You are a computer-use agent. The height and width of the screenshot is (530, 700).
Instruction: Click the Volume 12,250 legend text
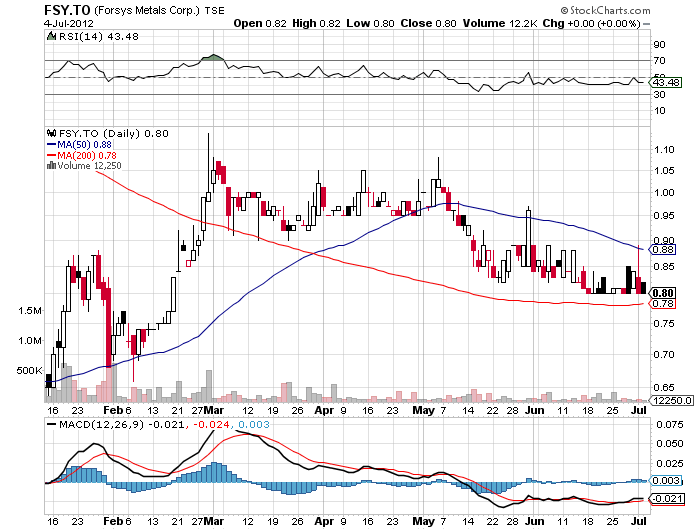[89, 166]
